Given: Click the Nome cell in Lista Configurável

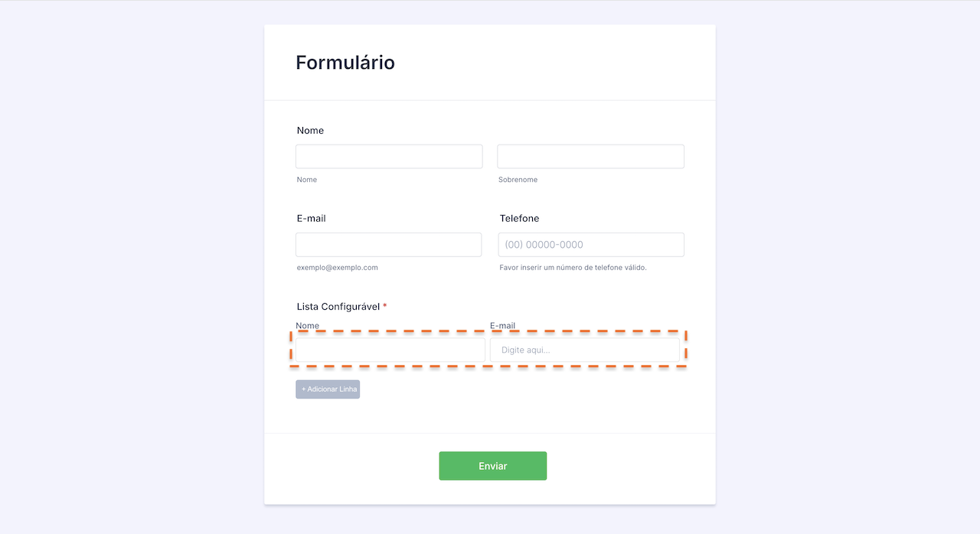Looking at the screenshot, I should (x=390, y=350).
